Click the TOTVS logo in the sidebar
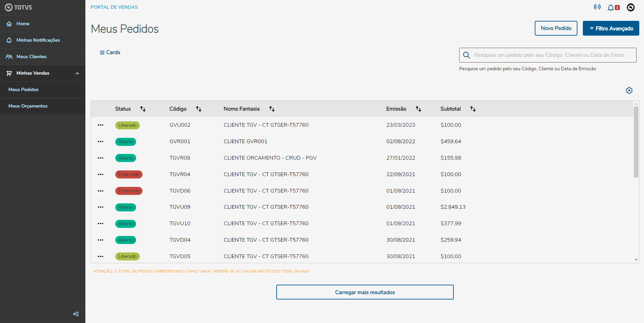644x323 pixels. (x=19, y=7)
